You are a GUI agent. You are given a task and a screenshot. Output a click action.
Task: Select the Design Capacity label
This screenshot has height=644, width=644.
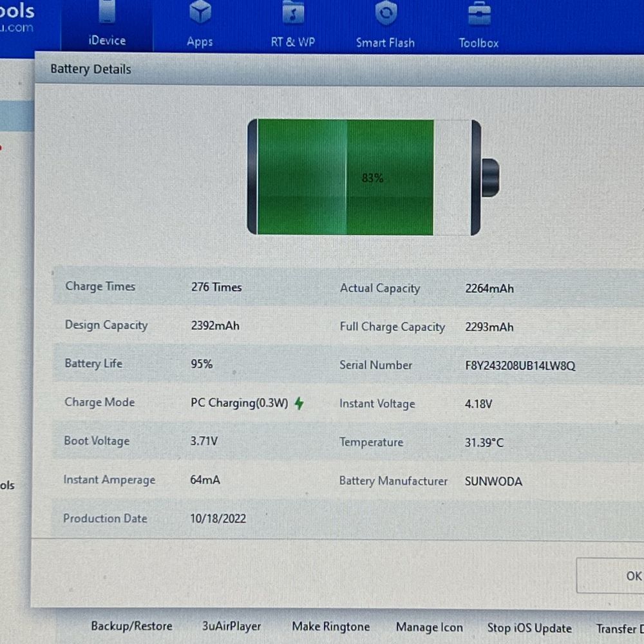[x=106, y=325]
